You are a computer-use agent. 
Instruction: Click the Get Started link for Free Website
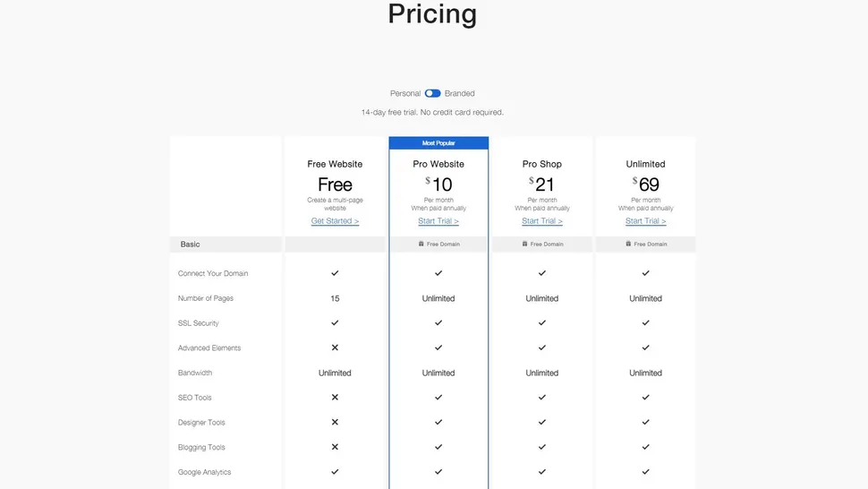335,221
